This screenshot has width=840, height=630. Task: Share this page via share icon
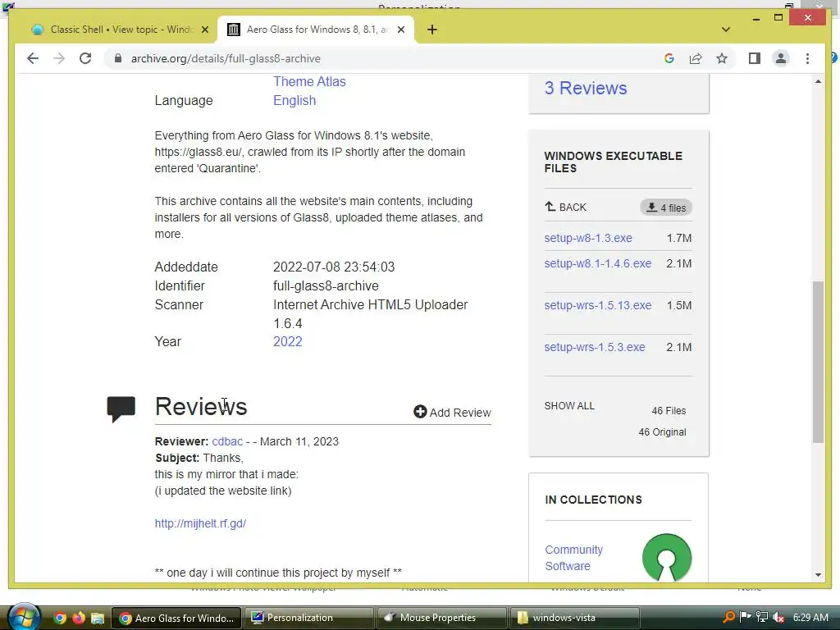[696, 58]
